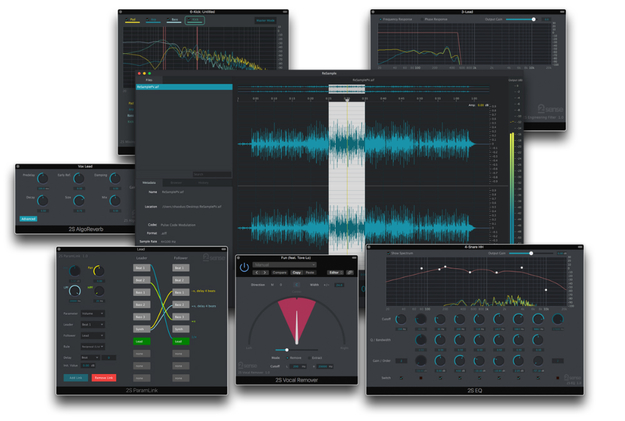Click Compare button in Vocal Remover
Image resolution: width=625 pixels, height=421 pixels.
tap(279, 273)
